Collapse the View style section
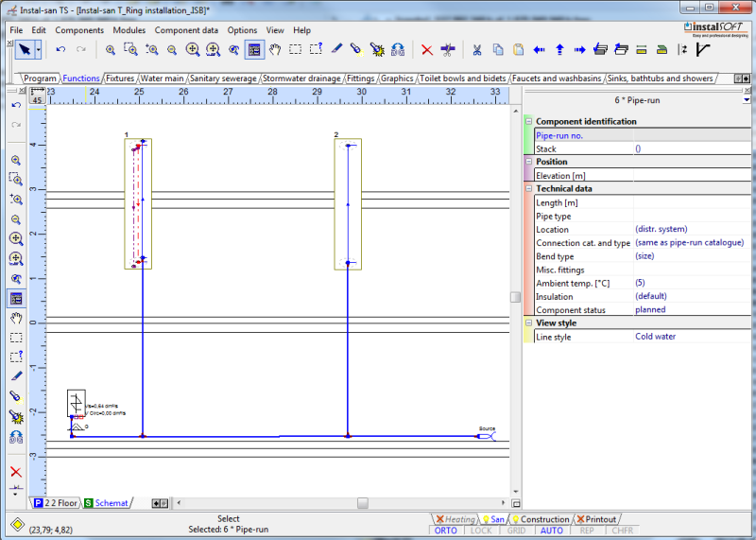Viewport: 756px width, 540px height. (x=529, y=322)
